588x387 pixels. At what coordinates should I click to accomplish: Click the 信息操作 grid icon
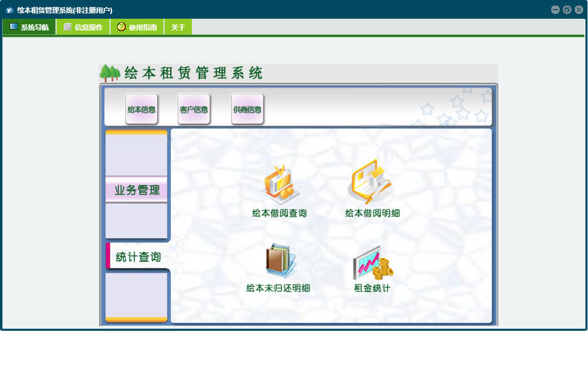click(67, 27)
